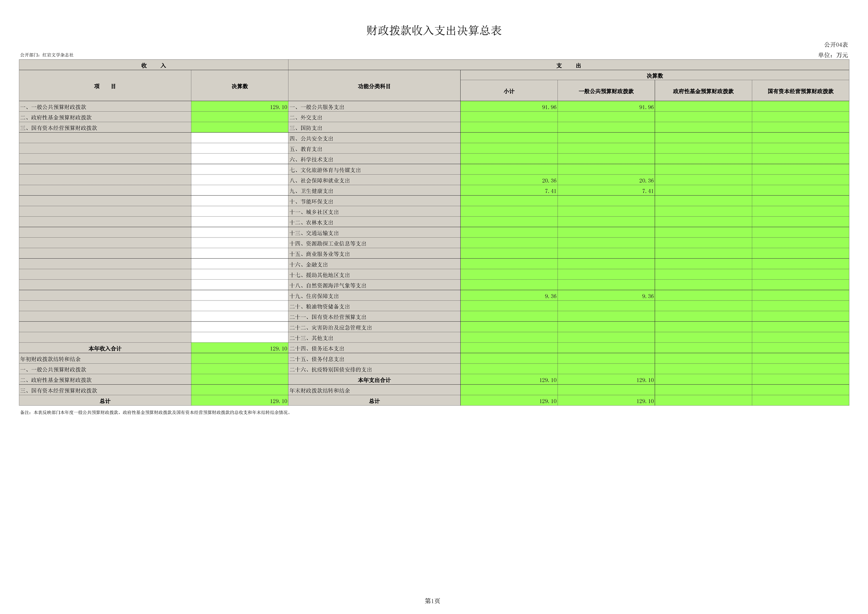Click the 公开04表 label

836,45
